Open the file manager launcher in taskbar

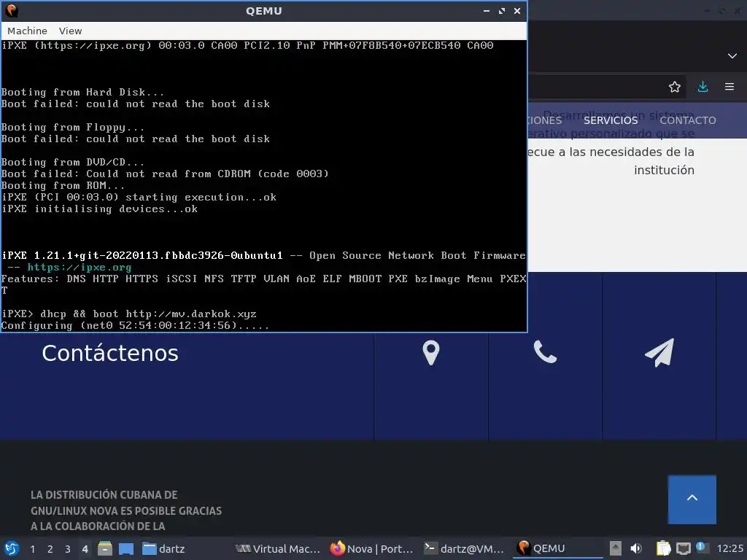click(x=105, y=548)
